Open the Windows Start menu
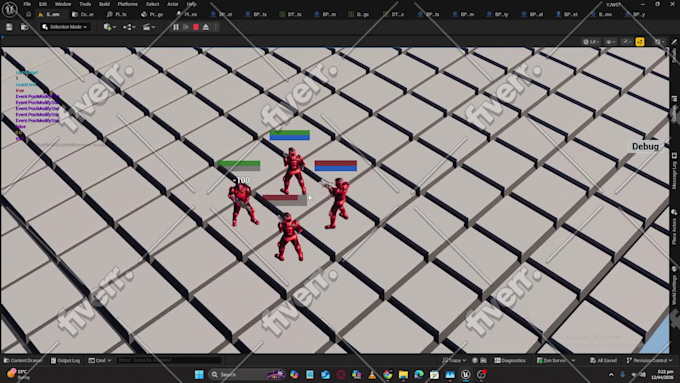The width and height of the screenshot is (680, 383). 199,374
